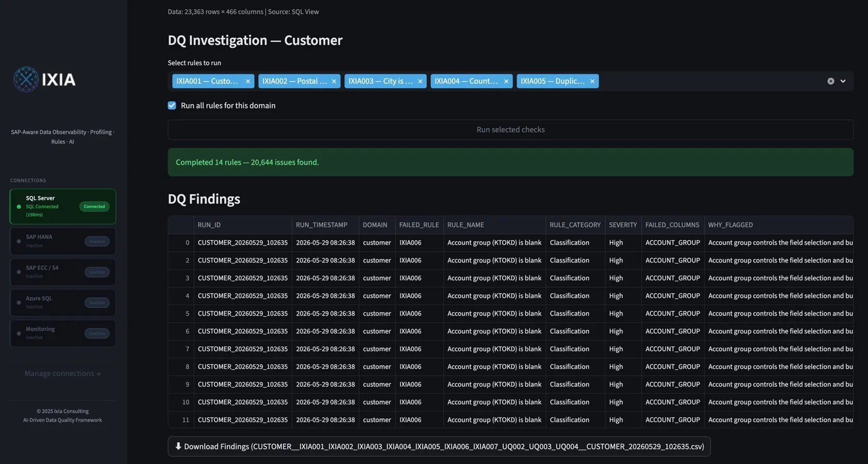The image size is (868, 464).
Task: Click SAP ECC / S4 Inactive badge
Action: [97, 272]
